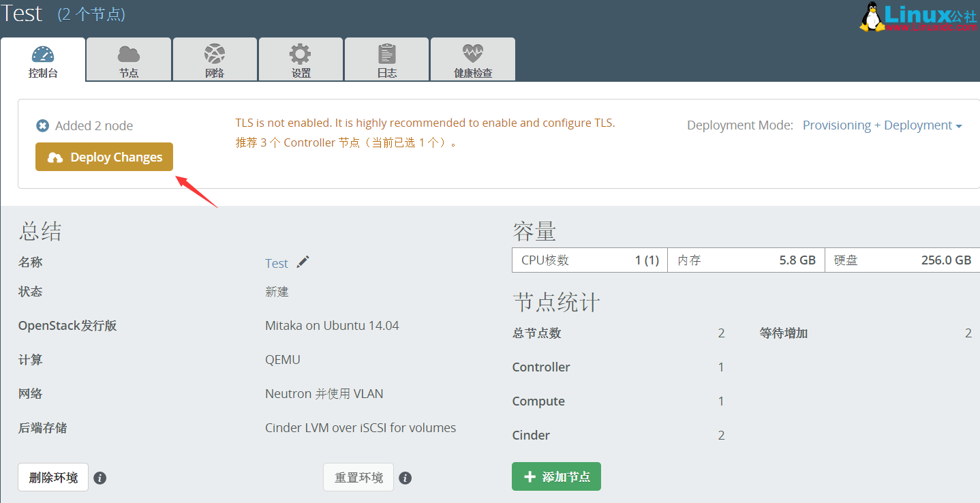Click the clipboard icon on the 日志 tab
This screenshot has width=980, height=503.
[x=386, y=51]
